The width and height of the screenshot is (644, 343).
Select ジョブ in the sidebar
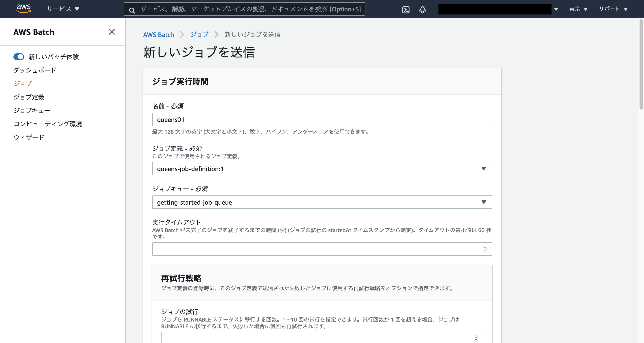pos(23,83)
